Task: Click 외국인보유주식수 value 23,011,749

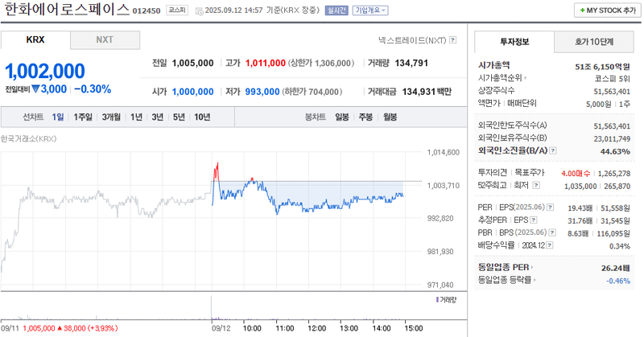Action: (x=612, y=138)
